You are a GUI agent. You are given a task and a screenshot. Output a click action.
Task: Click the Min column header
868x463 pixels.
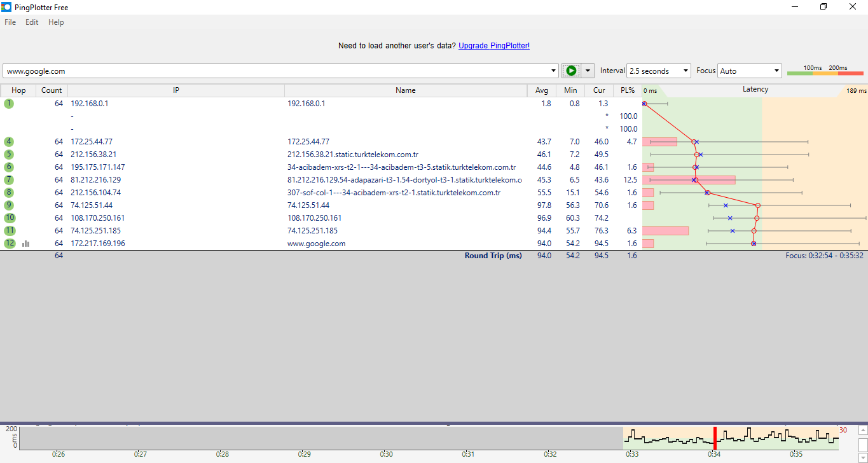[x=570, y=90]
